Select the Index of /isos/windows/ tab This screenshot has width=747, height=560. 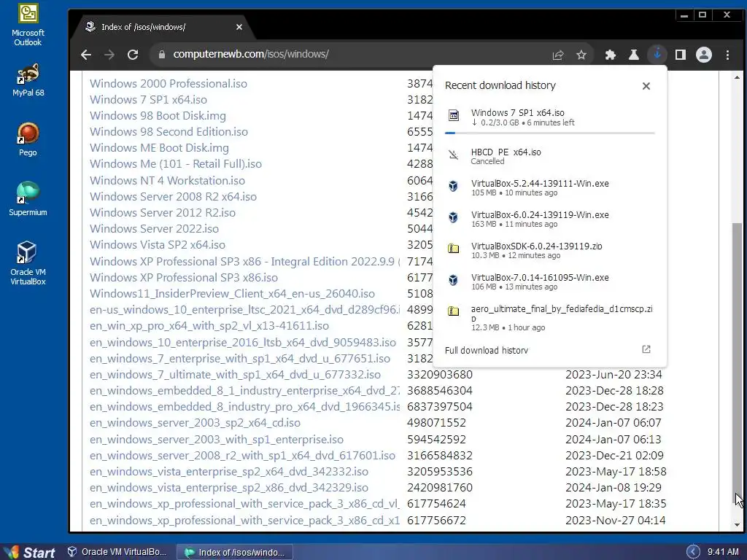click(x=162, y=27)
